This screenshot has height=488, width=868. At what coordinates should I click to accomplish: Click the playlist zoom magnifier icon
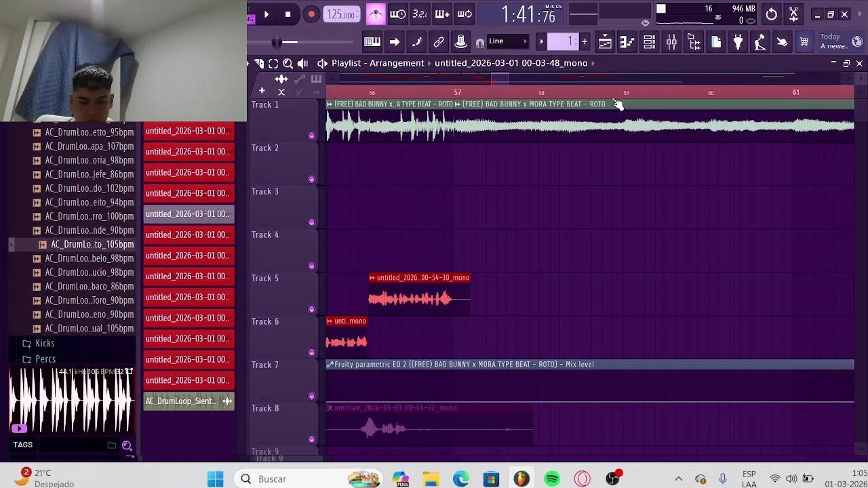tap(288, 63)
